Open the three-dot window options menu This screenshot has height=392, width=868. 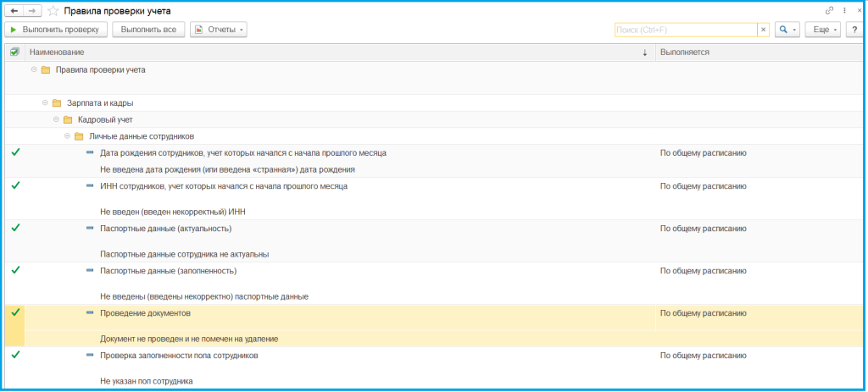click(x=843, y=10)
